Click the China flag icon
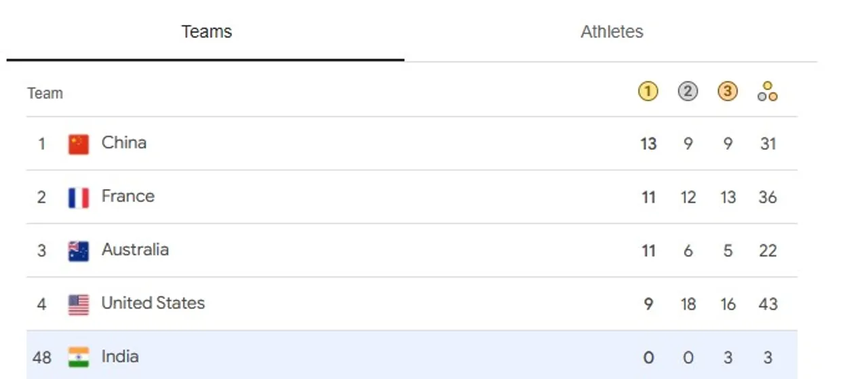Image resolution: width=868 pixels, height=379 pixels. coord(79,144)
